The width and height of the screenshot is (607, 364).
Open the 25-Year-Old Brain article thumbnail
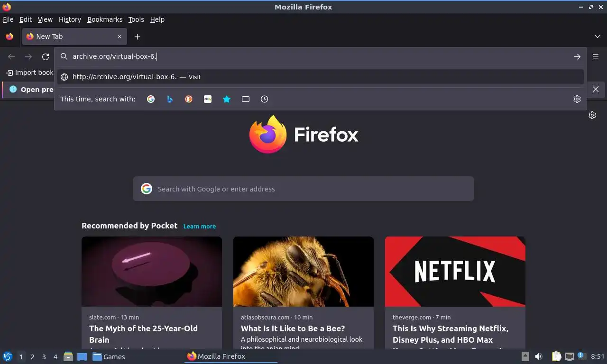pyautogui.click(x=152, y=272)
